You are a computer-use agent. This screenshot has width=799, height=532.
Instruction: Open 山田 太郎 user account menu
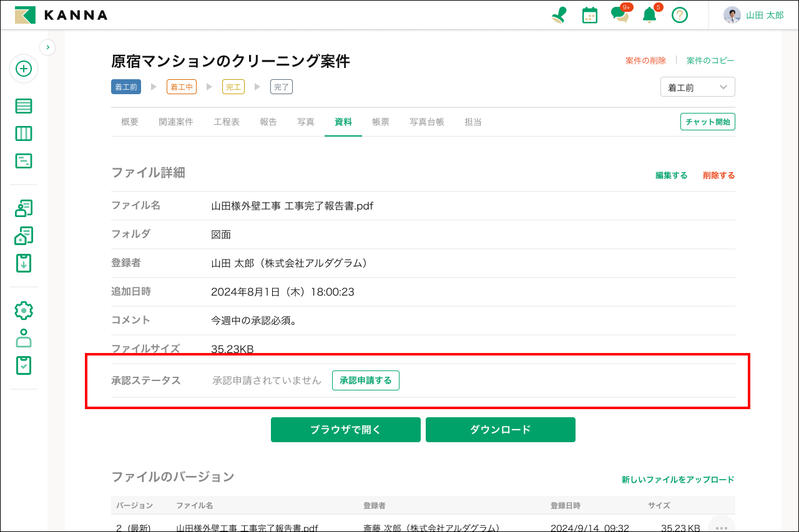(x=753, y=15)
